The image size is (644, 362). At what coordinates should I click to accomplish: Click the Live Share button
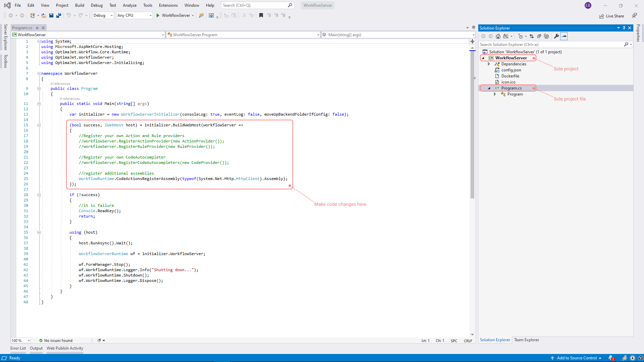click(x=612, y=16)
